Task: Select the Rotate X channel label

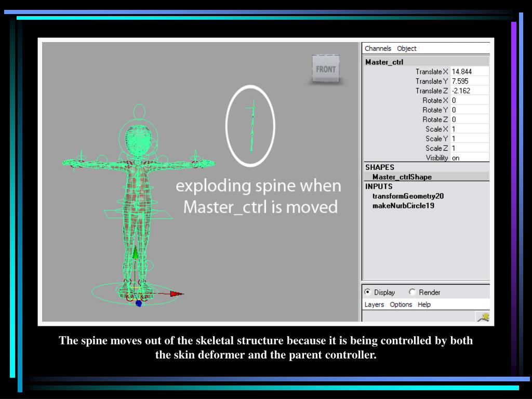Action: point(435,100)
